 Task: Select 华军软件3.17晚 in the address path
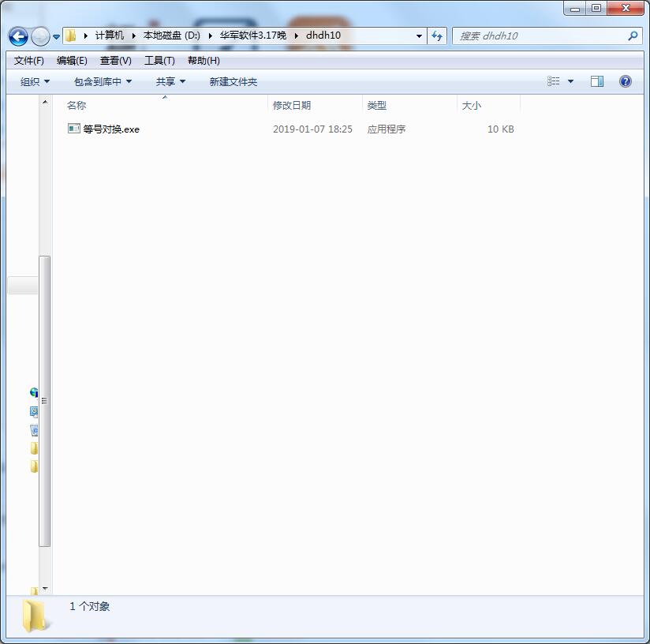tap(253, 36)
